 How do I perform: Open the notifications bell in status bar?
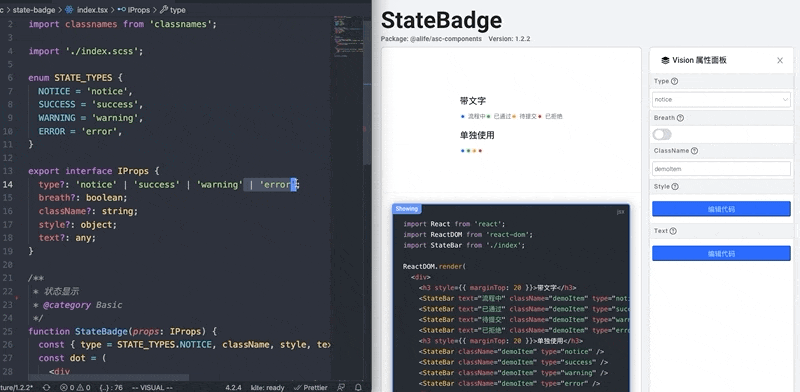(358, 387)
